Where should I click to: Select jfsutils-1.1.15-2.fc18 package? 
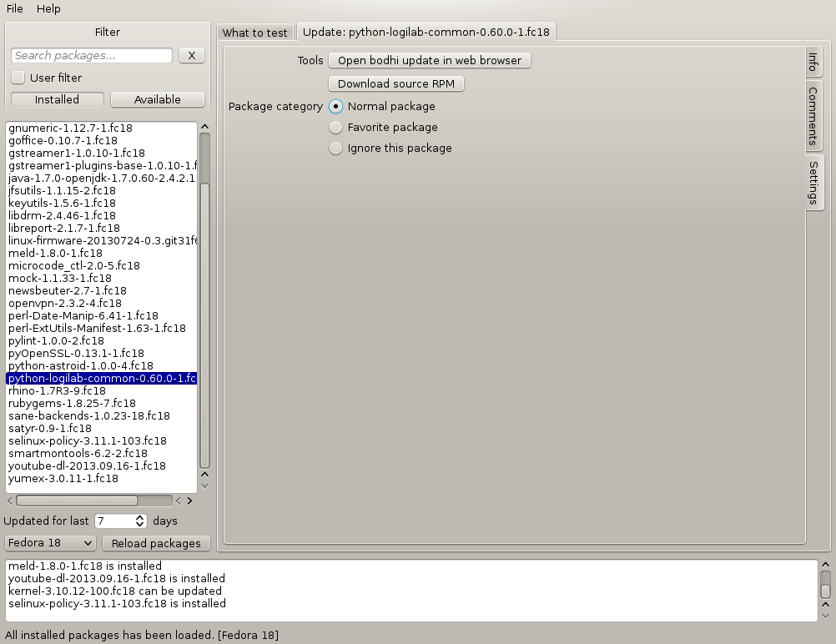click(x=101, y=191)
